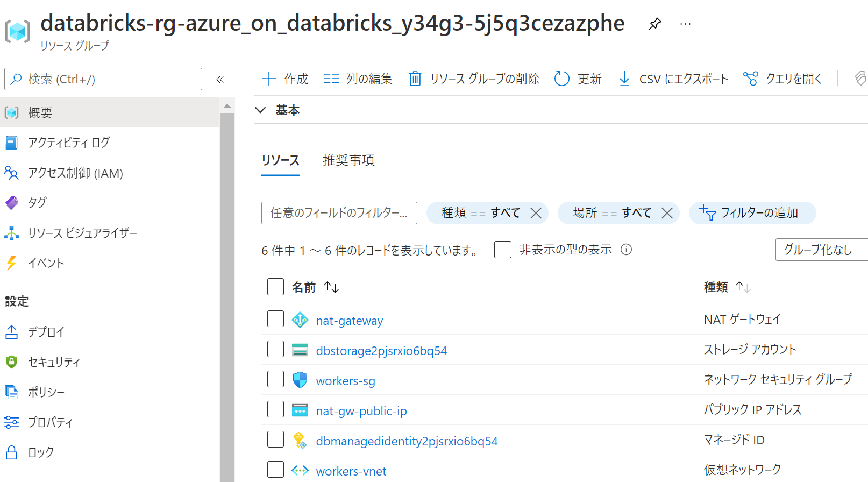This screenshot has height=482, width=868.
Task: Click the 作成 plus icon
Action: pos(269,79)
